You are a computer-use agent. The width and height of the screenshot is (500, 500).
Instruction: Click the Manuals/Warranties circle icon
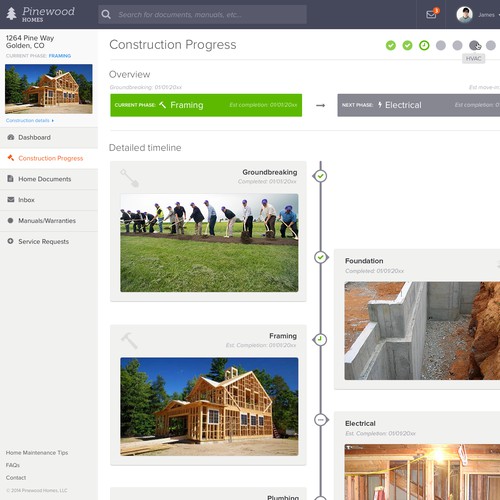pos(10,220)
